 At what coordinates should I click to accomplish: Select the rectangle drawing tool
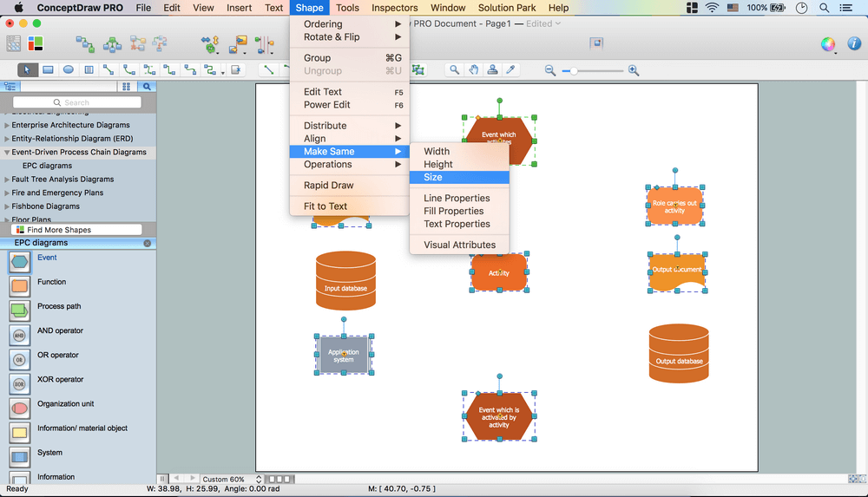(x=49, y=70)
